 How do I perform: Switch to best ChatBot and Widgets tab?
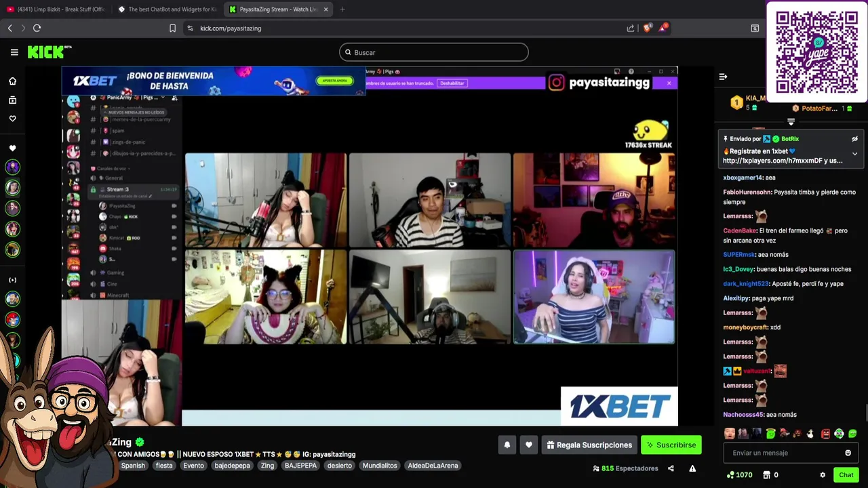tap(167, 9)
